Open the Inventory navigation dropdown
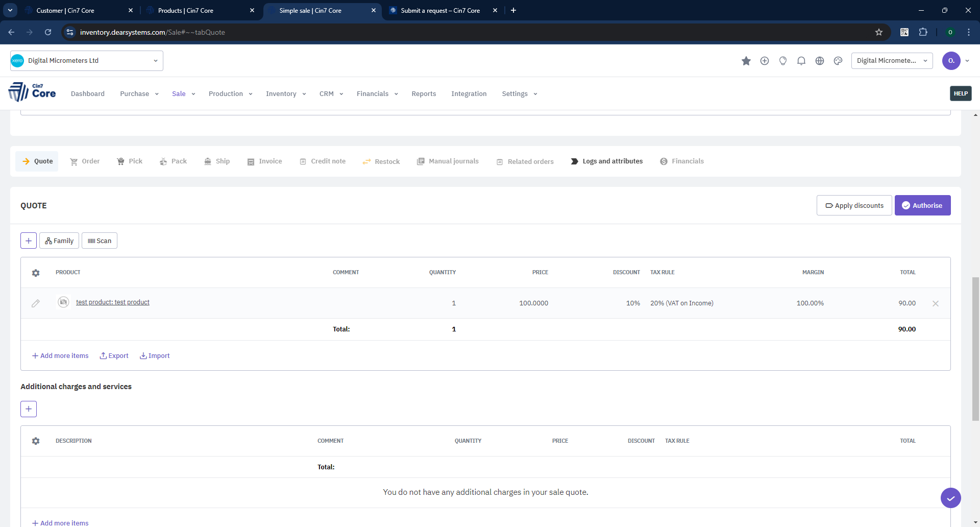The width and height of the screenshot is (980, 527). pos(285,94)
